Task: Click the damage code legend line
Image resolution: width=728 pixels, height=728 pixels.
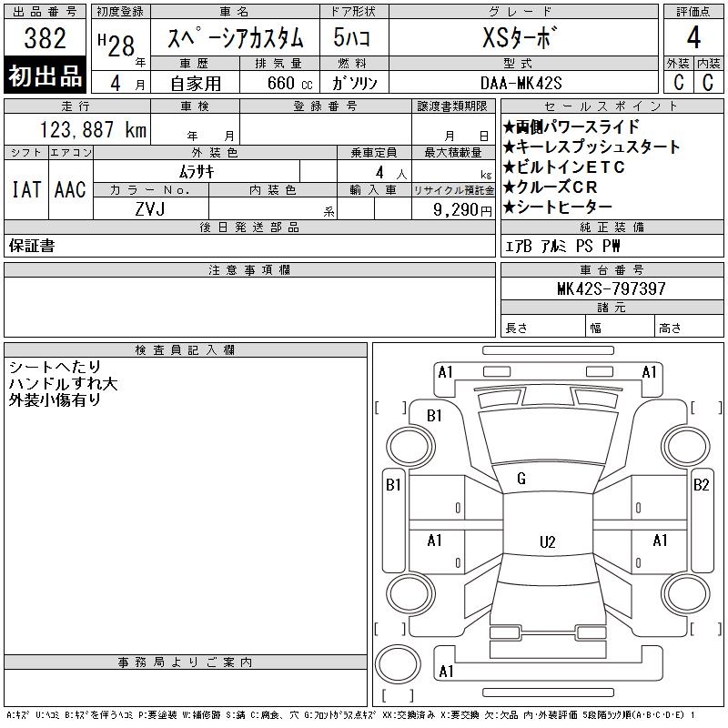Action: [350, 714]
